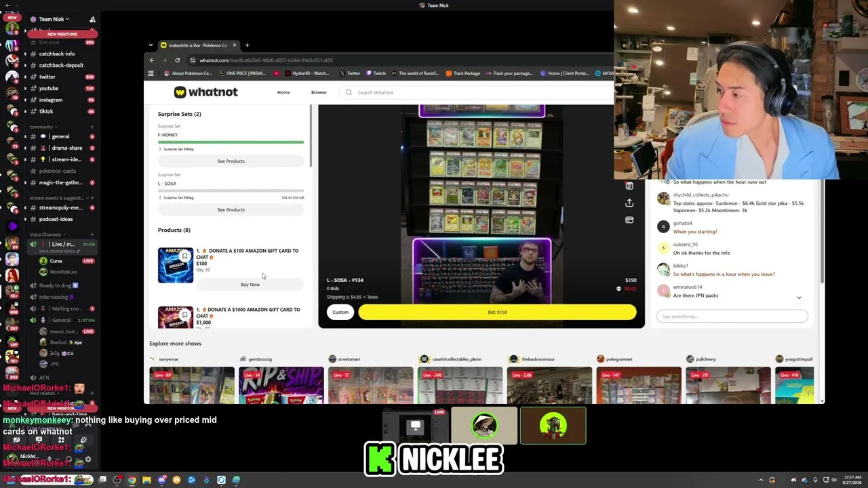This screenshot has height=488, width=868.
Task: Open the browser tab search dropdown
Action: (152, 45)
